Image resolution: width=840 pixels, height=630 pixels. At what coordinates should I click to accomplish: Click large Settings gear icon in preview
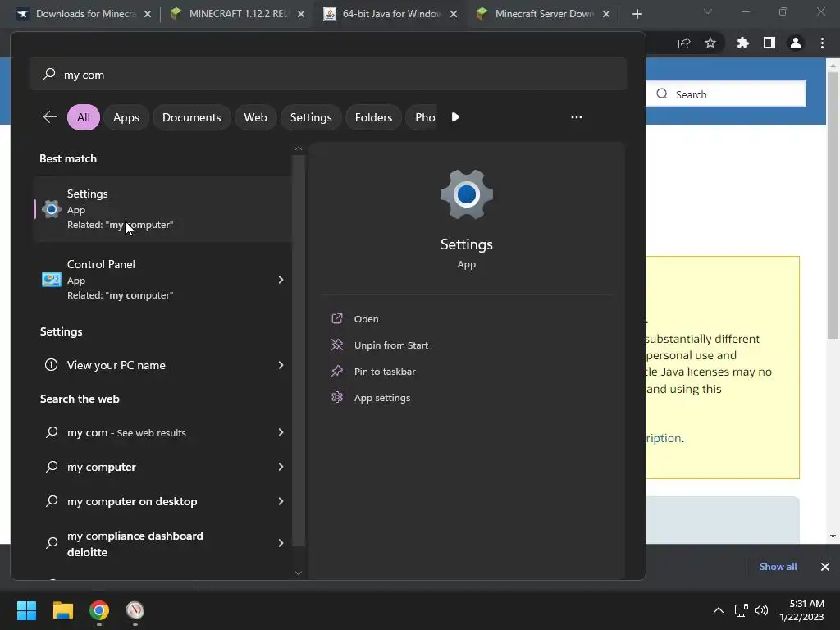click(467, 195)
